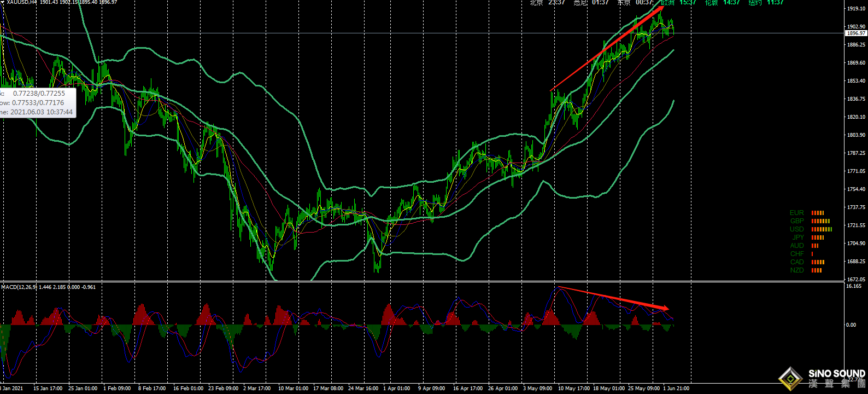Screen dimensions: 868x394
Task: Click the 悉尼 01:37 session clock
Action: [x=591, y=3]
